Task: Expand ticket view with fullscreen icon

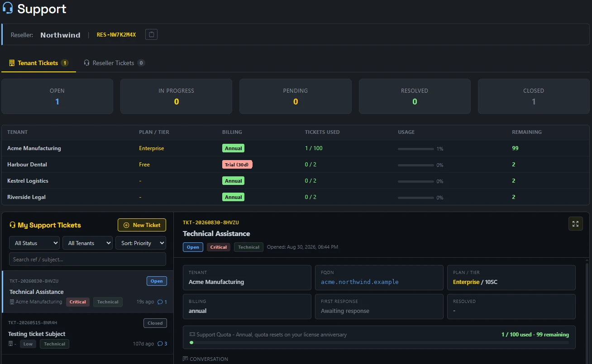Action: pos(575,223)
